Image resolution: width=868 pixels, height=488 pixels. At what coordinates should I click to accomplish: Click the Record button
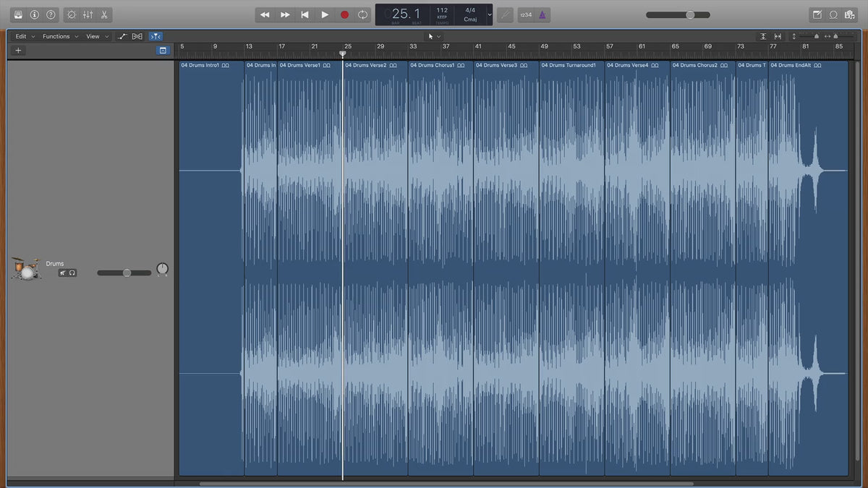[344, 14]
